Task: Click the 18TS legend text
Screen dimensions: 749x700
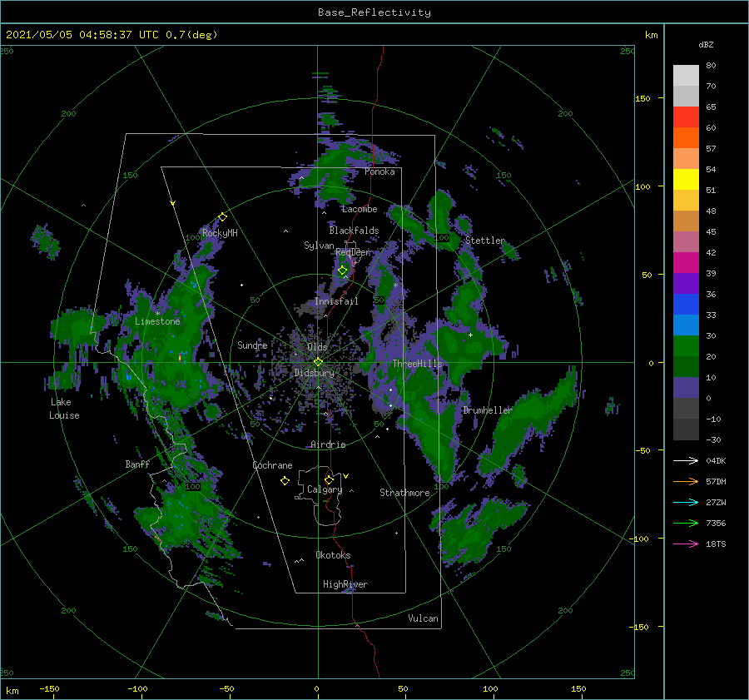Action: [x=716, y=544]
